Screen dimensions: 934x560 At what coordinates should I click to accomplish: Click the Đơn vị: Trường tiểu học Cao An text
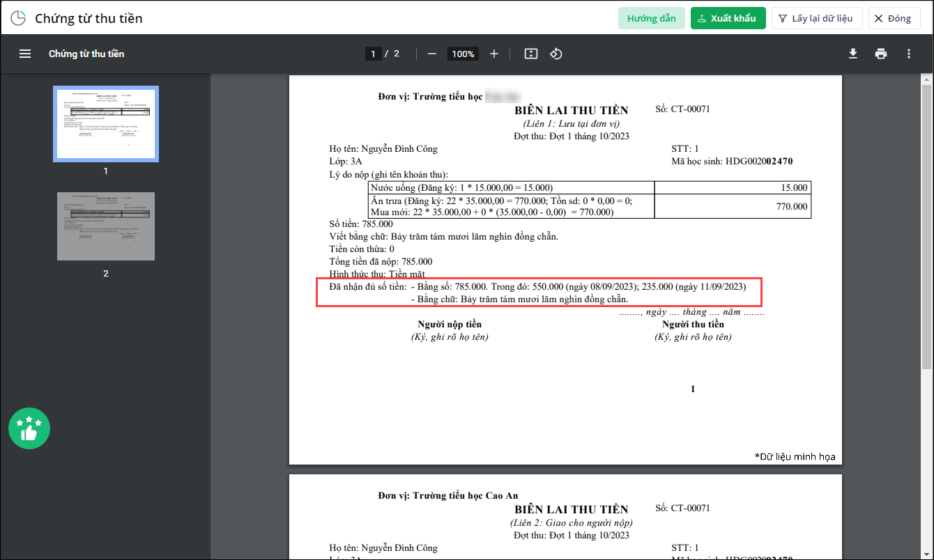tap(448, 496)
